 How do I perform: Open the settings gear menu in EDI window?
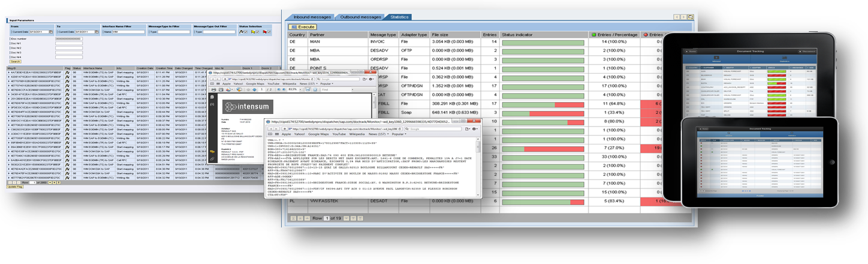[x=474, y=129]
